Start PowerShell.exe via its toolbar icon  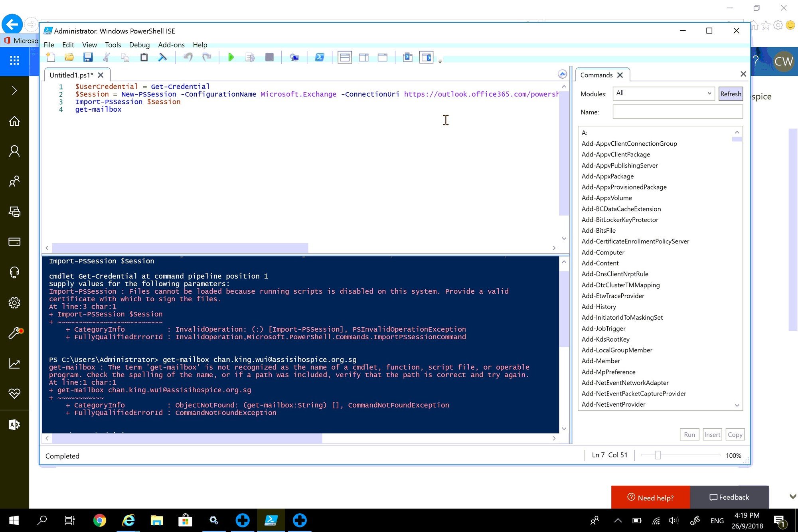point(320,57)
